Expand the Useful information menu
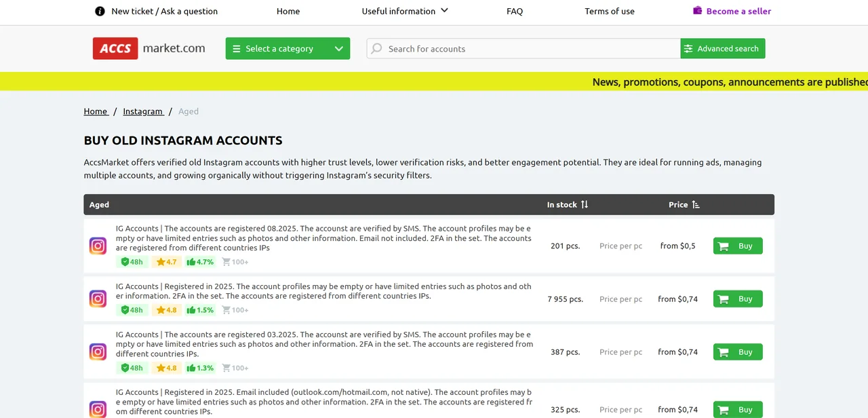This screenshot has height=418, width=868. pos(405,11)
